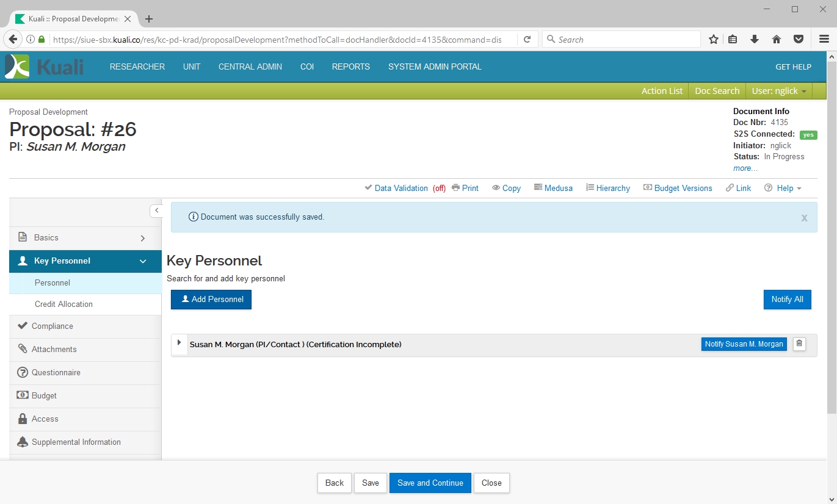Delete Susan M. Morgan with trash icon
This screenshot has height=504, width=837.
click(x=799, y=344)
